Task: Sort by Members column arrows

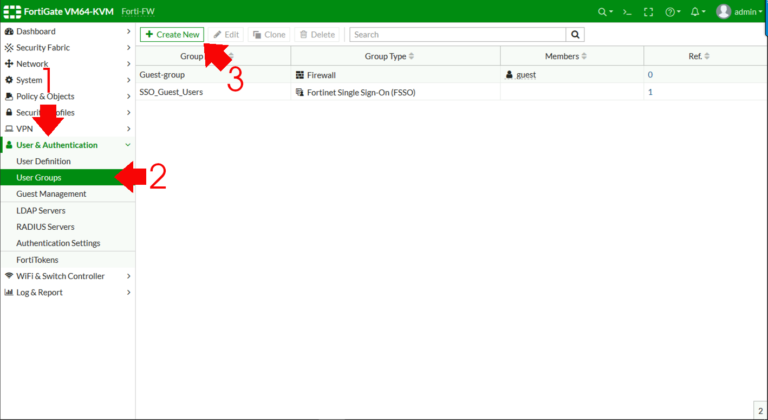Action: click(584, 56)
